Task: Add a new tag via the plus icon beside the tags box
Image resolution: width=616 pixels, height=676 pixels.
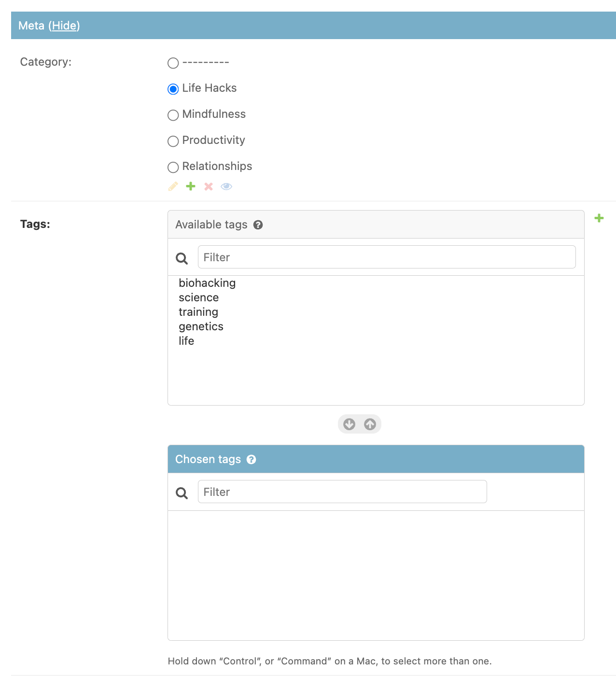Action: point(599,218)
